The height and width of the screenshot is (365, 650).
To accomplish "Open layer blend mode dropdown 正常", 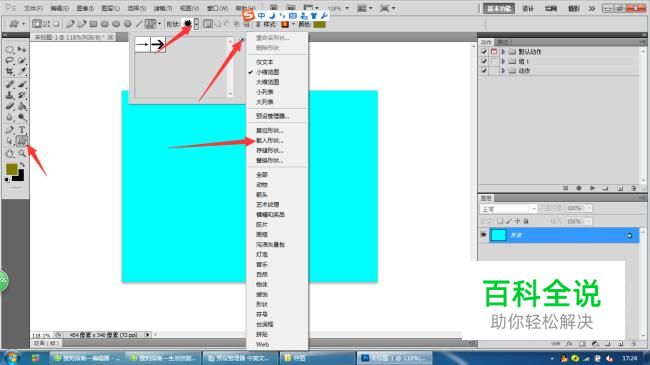I will coord(508,209).
